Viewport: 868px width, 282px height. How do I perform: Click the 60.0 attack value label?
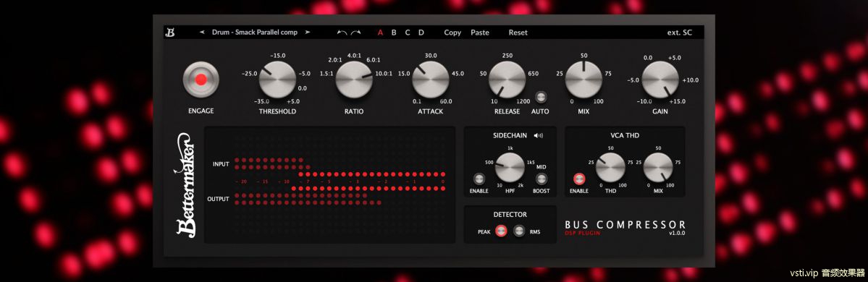pyautogui.click(x=446, y=101)
